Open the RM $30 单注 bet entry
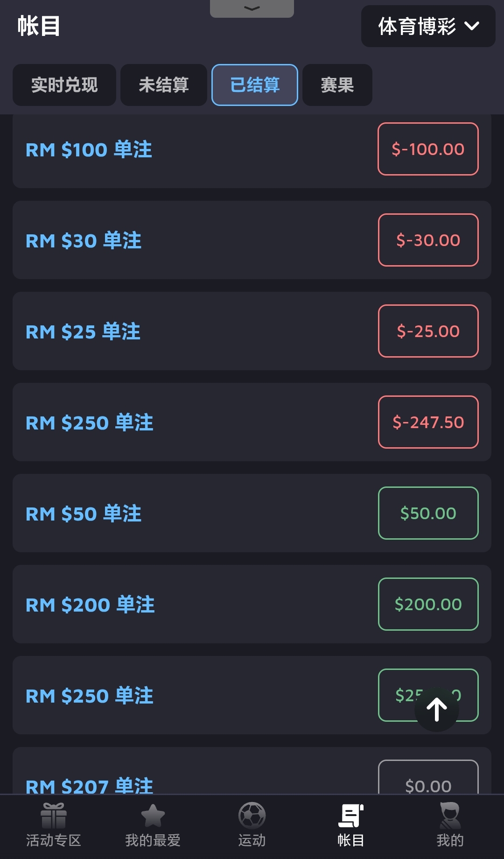The width and height of the screenshot is (504, 859). click(x=84, y=241)
